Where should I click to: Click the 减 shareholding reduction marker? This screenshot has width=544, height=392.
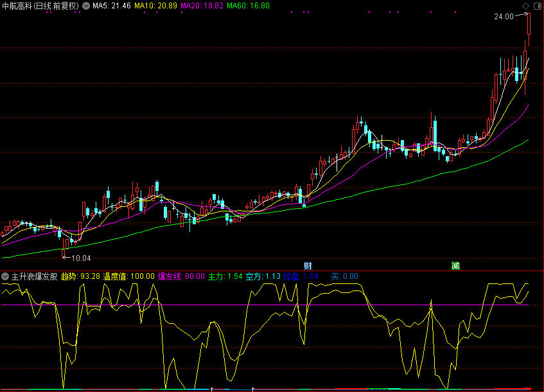pyautogui.click(x=455, y=265)
